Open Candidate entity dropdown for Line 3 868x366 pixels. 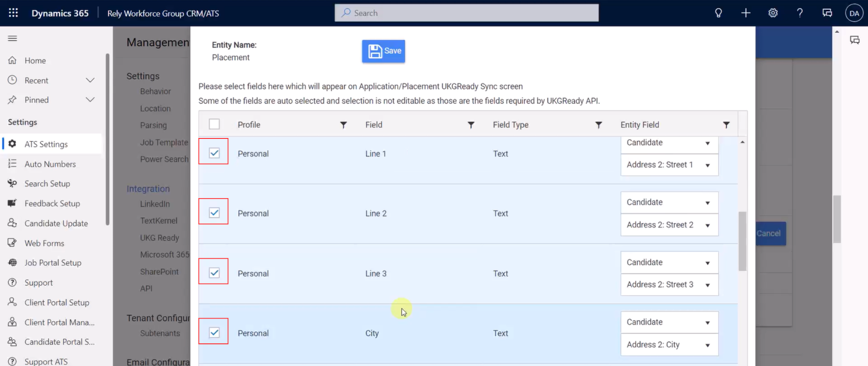669,262
